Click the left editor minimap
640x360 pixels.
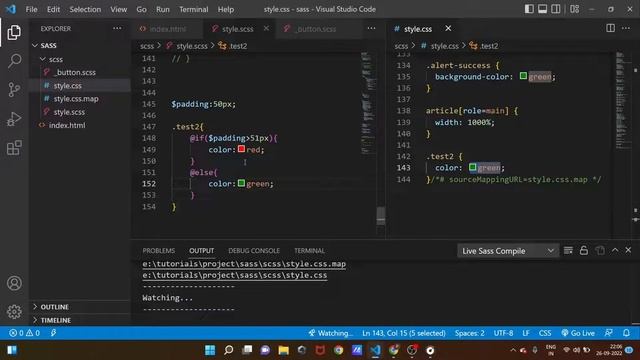tap(369, 102)
